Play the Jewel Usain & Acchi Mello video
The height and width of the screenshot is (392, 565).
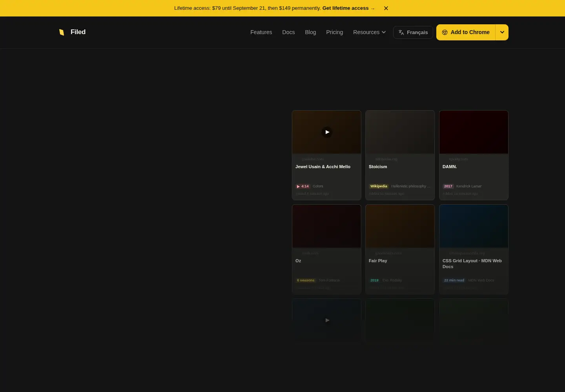pos(327,132)
